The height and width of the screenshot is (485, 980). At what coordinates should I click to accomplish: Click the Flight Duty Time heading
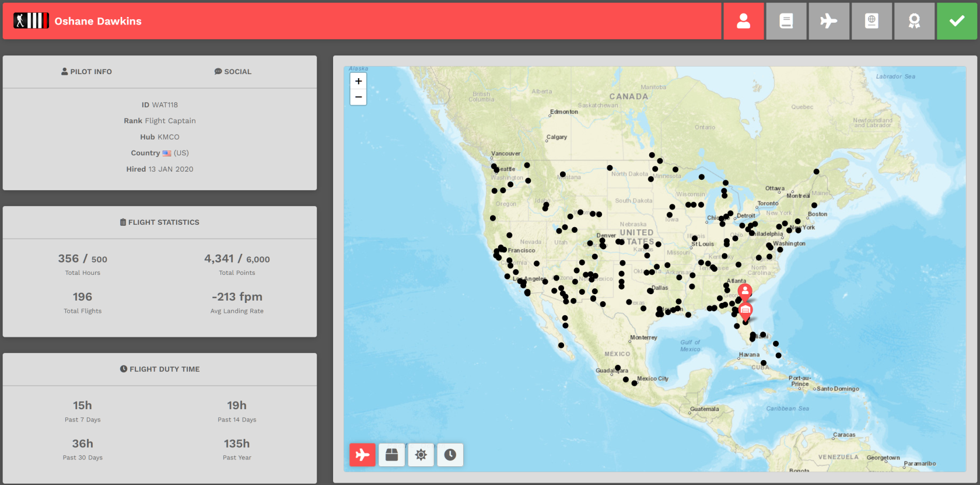coord(160,369)
